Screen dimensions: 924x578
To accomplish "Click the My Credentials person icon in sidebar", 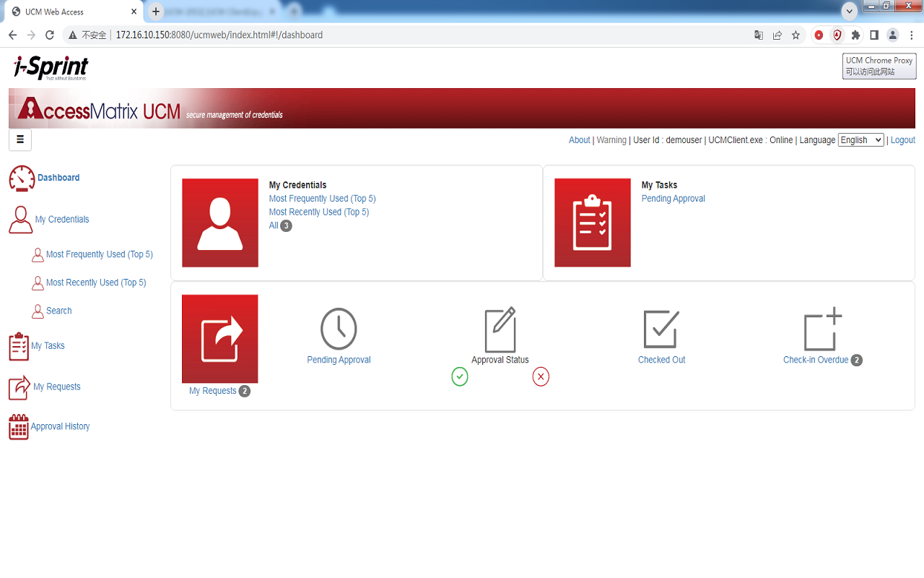I will point(21,220).
